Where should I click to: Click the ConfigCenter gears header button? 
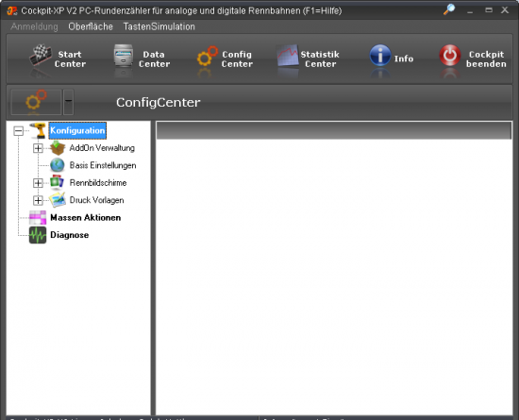point(36,102)
